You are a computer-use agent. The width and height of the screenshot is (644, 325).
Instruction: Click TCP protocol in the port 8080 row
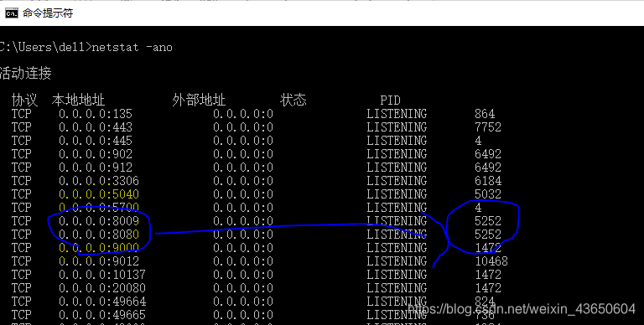pos(21,235)
